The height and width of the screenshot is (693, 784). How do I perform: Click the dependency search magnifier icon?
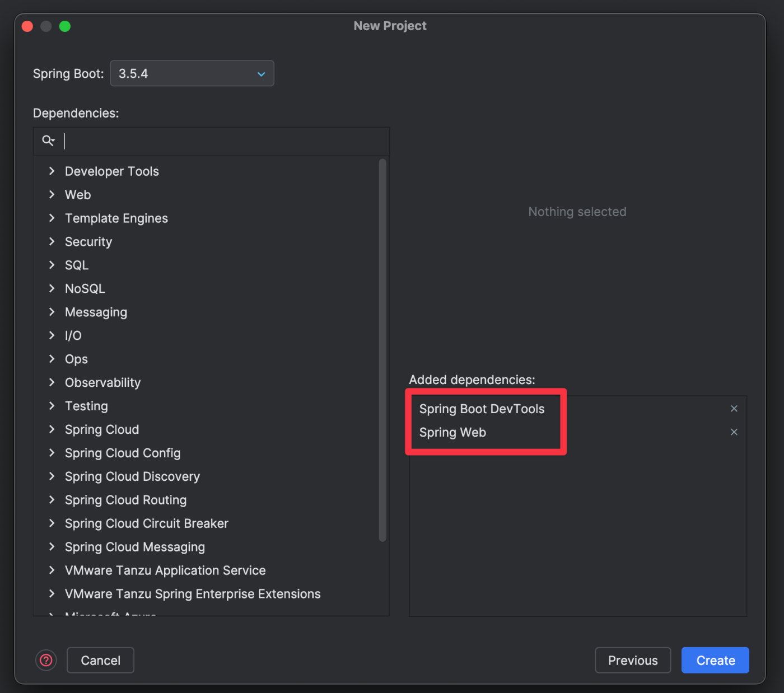tap(48, 141)
